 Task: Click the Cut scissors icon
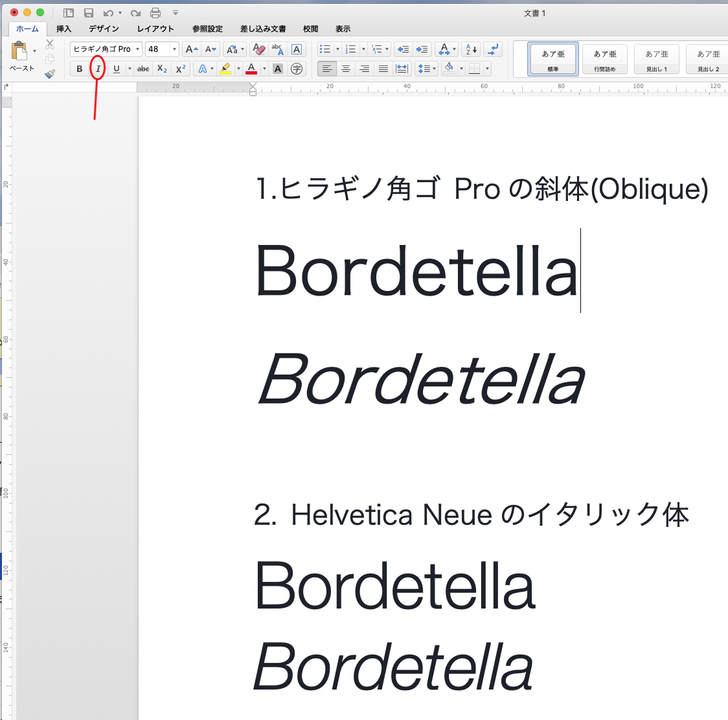point(50,44)
